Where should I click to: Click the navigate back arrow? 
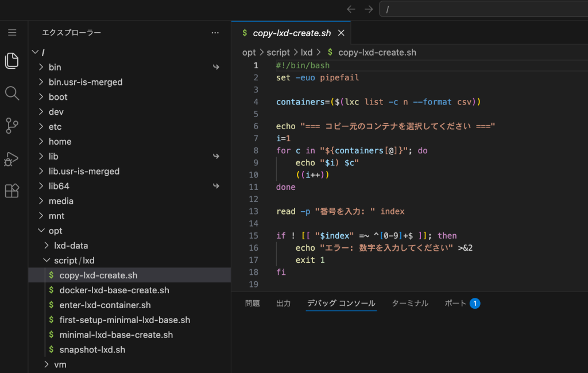351,9
